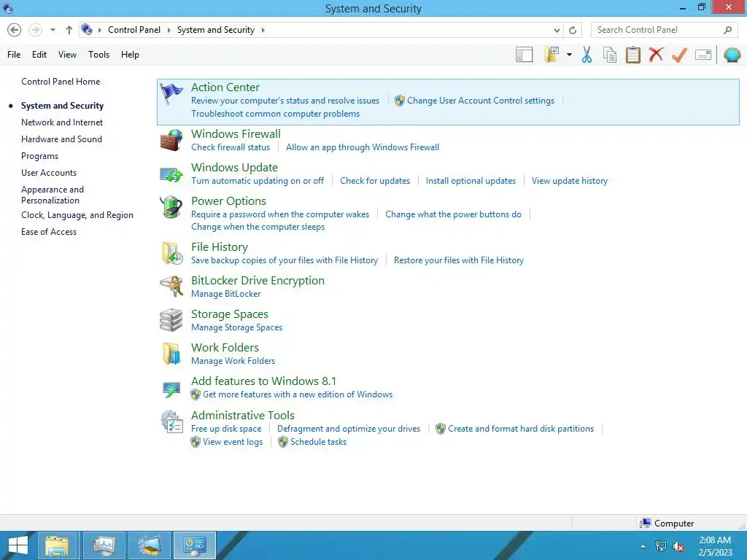747x560 pixels.
Task: Click the Power Options battery icon
Action: point(171,208)
